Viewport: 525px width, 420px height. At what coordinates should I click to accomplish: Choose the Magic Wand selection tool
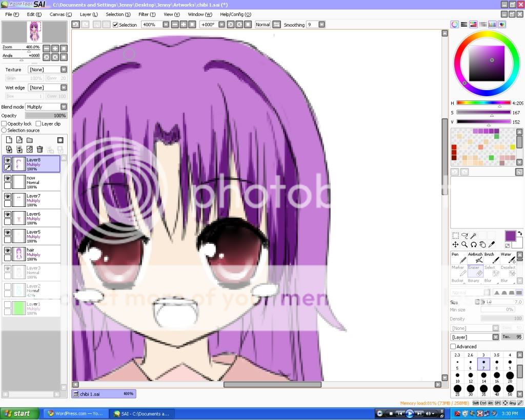point(474,236)
